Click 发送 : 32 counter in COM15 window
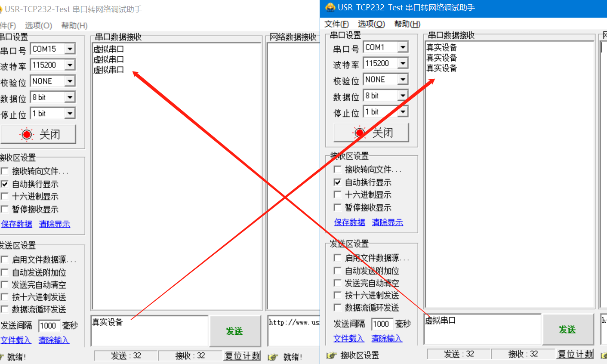The width and height of the screenshot is (607, 364). pyautogui.click(x=126, y=356)
